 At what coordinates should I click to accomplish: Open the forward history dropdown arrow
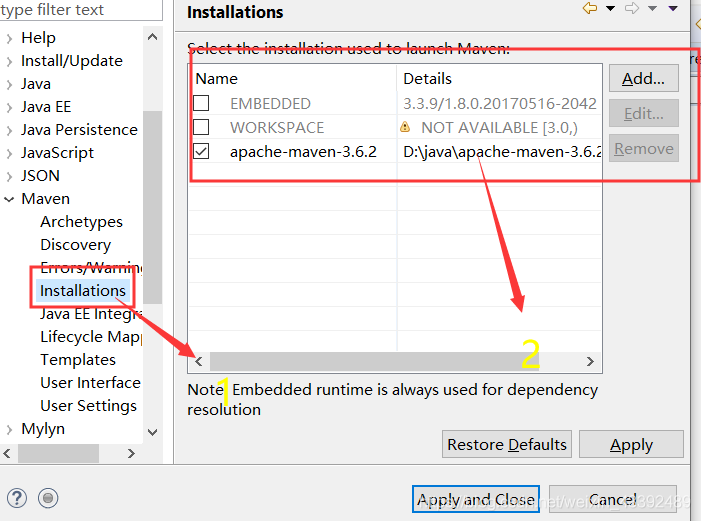pyautogui.click(x=652, y=8)
